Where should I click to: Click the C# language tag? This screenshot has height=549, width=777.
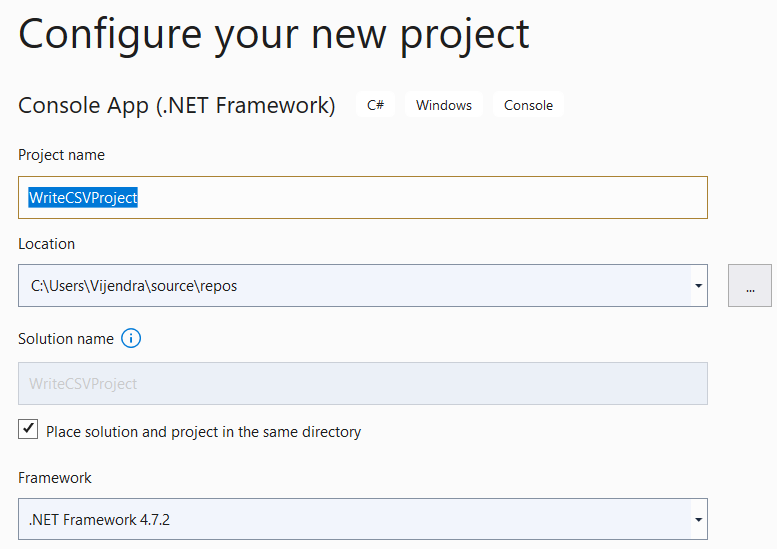[376, 105]
